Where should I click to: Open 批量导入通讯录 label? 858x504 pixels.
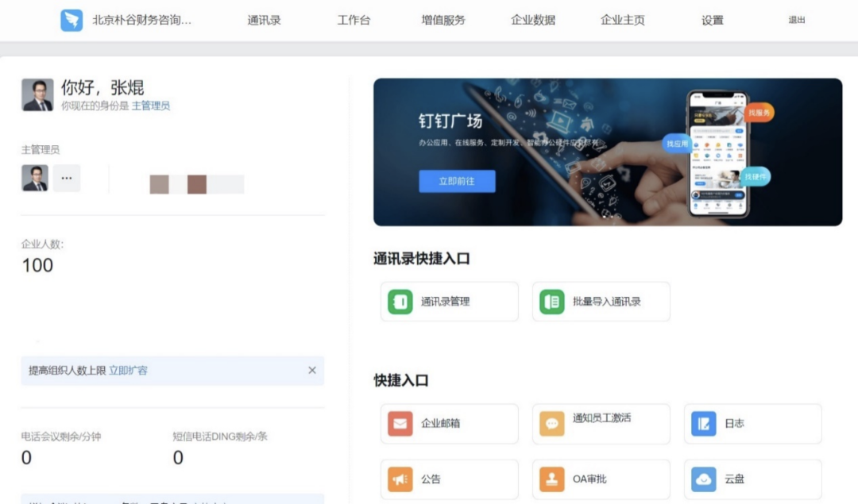click(607, 302)
